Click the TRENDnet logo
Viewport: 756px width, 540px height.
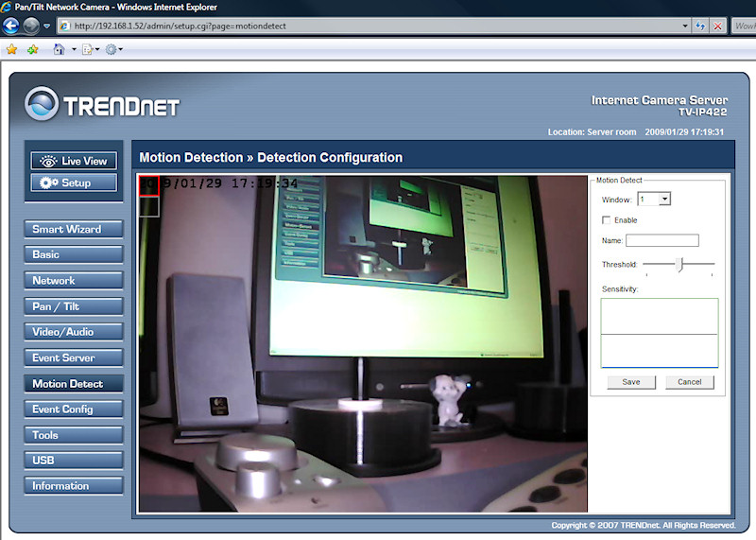point(102,103)
